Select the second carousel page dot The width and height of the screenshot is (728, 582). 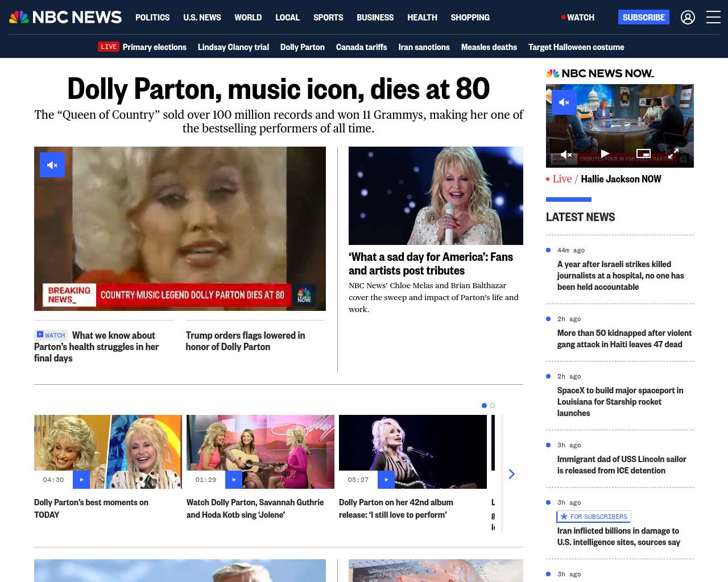[493, 406]
